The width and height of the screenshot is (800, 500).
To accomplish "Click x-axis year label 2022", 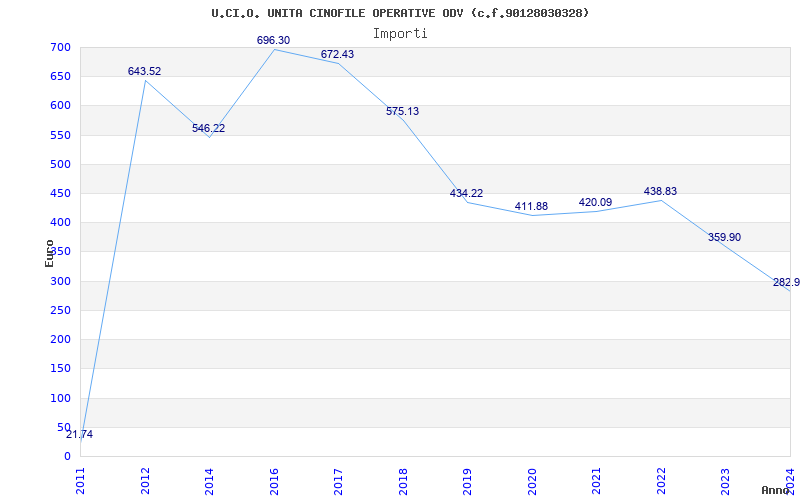I will point(661,481).
